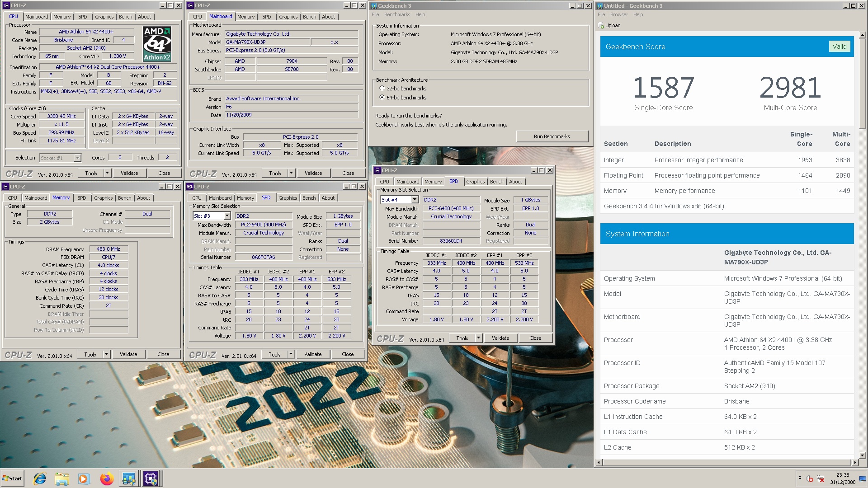Switch to Geekbench via its taskbar icon
The height and width of the screenshot is (488, 868).
point(129,479)
